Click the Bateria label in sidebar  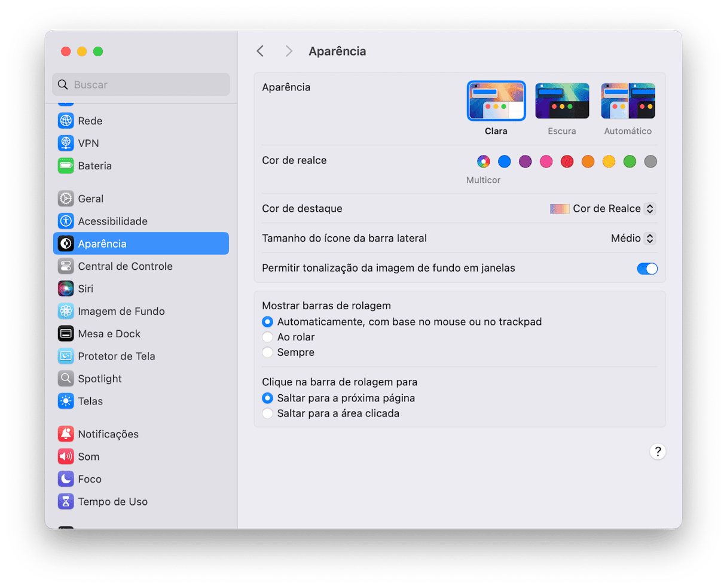95,166
